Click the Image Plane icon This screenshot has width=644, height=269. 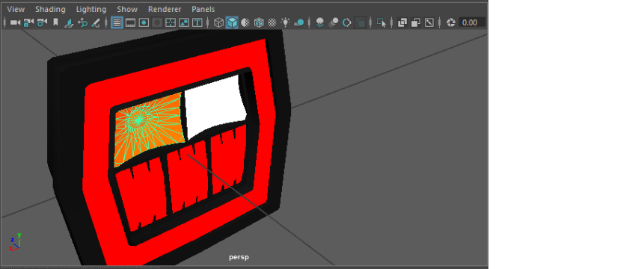(x=69, y=22)
